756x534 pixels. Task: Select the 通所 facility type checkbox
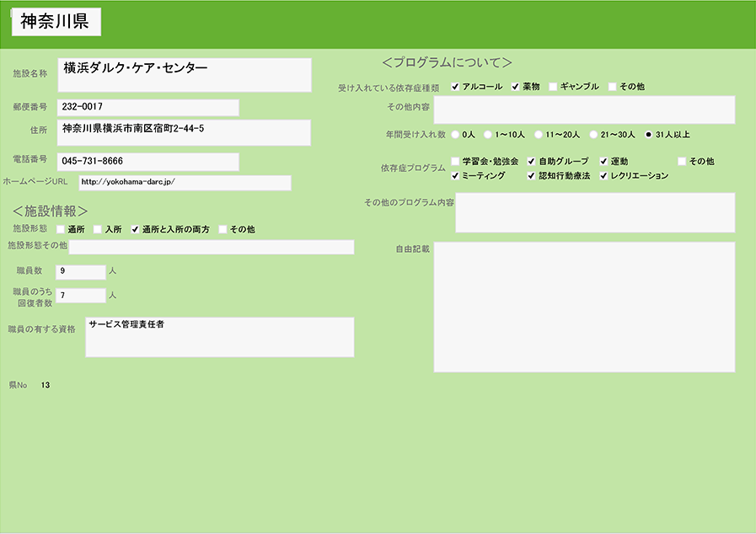pos(61,229)
